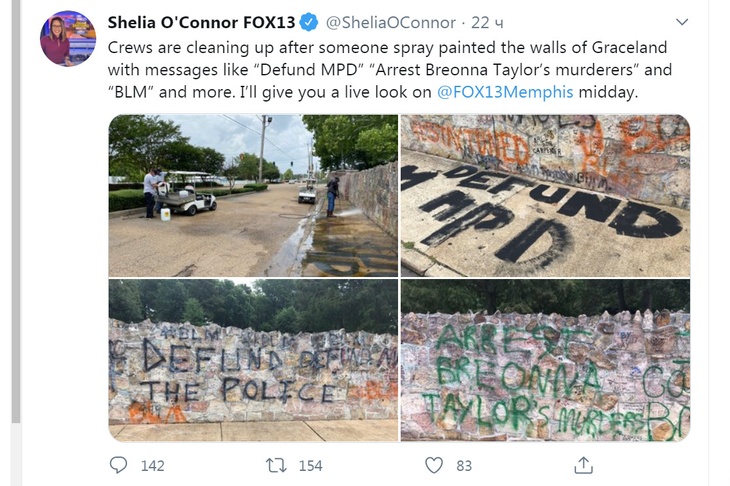
Task: Click the 142 replies count
Action: [x=152, y=465]
